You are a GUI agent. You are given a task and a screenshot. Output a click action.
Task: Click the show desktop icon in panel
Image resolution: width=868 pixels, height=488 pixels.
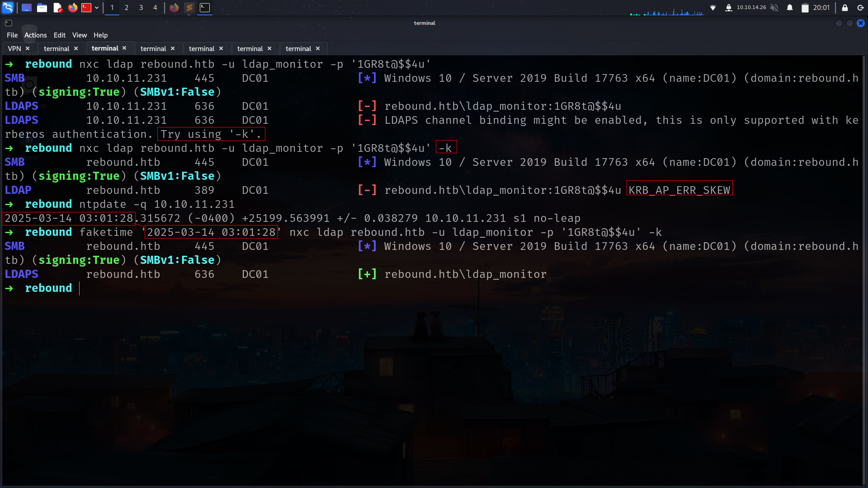(27, 7)
